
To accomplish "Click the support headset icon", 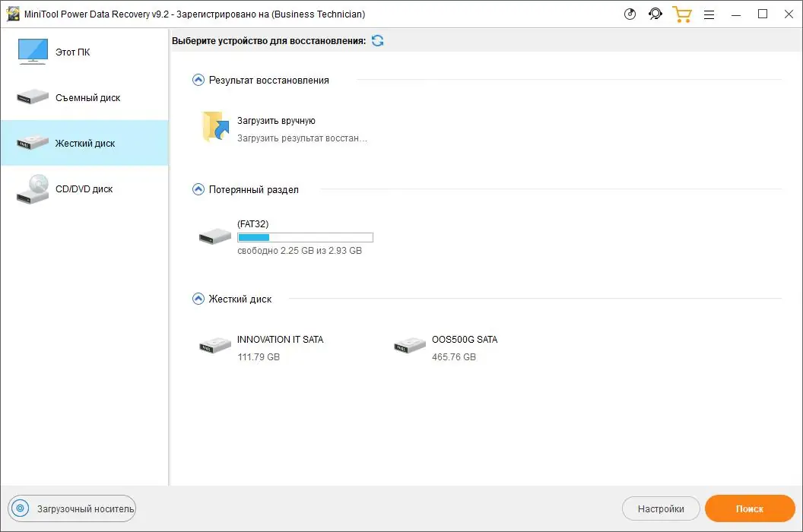I will [655, 14].
